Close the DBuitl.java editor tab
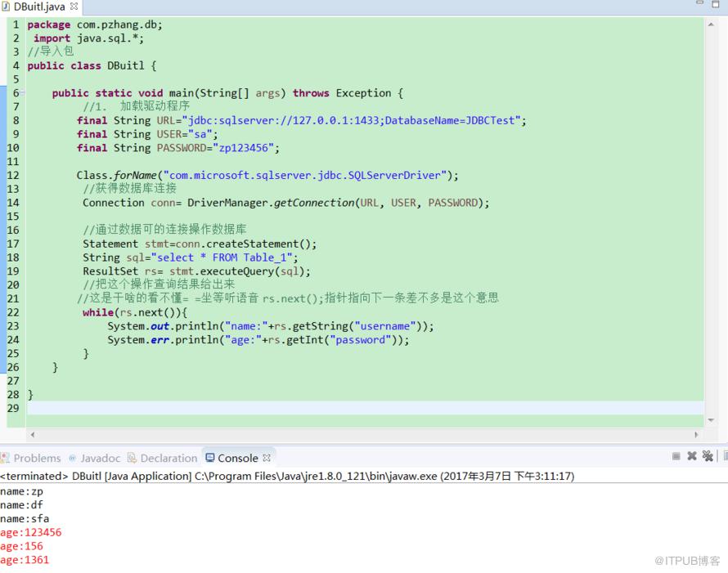The width and height of the screenshot is (728, 573). point(74,7)
